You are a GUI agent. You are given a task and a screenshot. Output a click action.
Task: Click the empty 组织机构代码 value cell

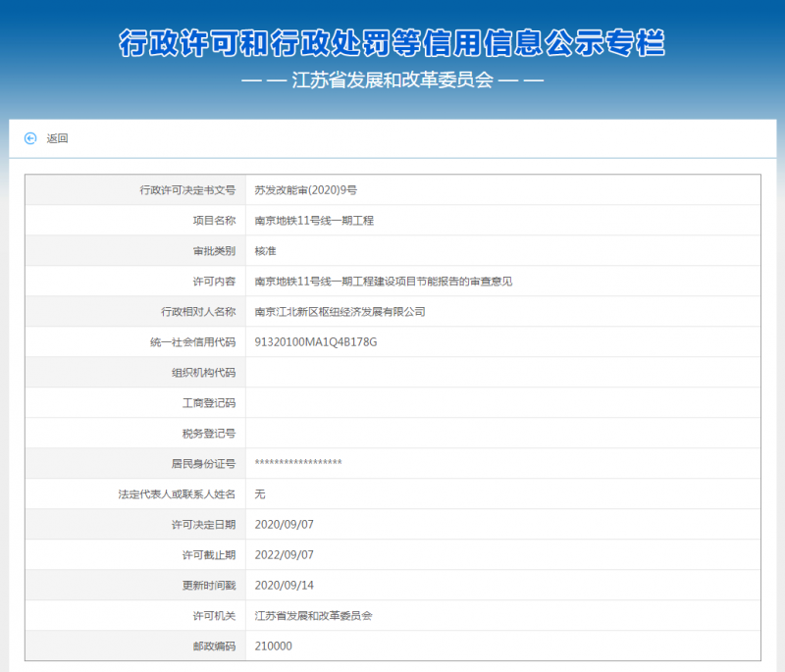[502, 373]
